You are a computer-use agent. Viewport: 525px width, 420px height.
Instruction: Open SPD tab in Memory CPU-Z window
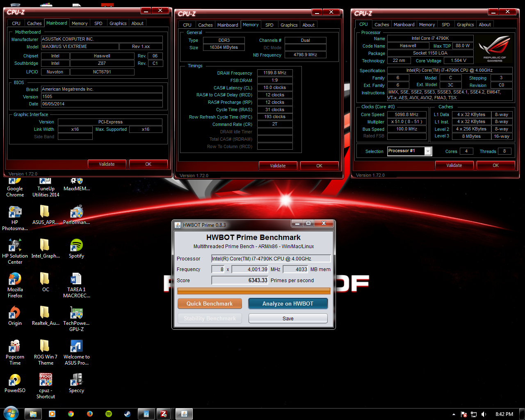click(x=269, y=25)
